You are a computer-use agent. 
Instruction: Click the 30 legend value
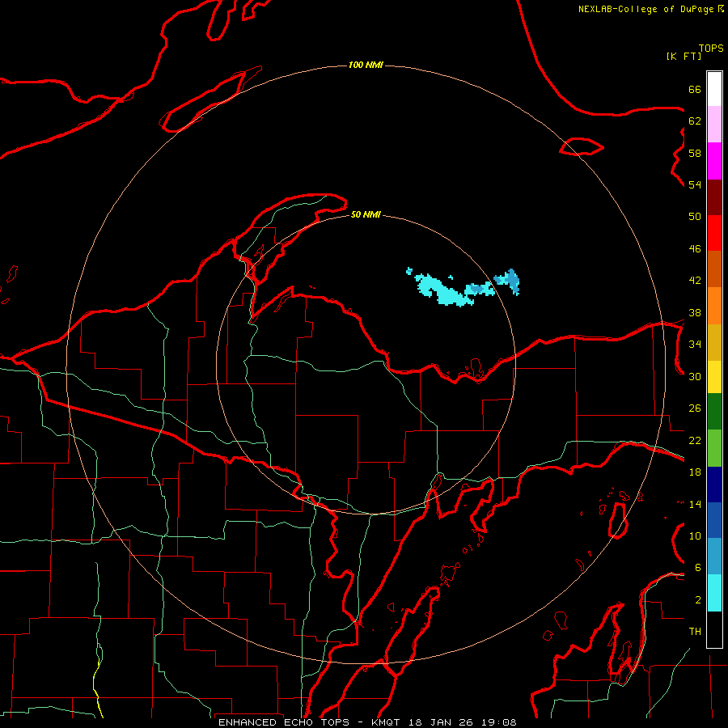(x=695, y=376)
